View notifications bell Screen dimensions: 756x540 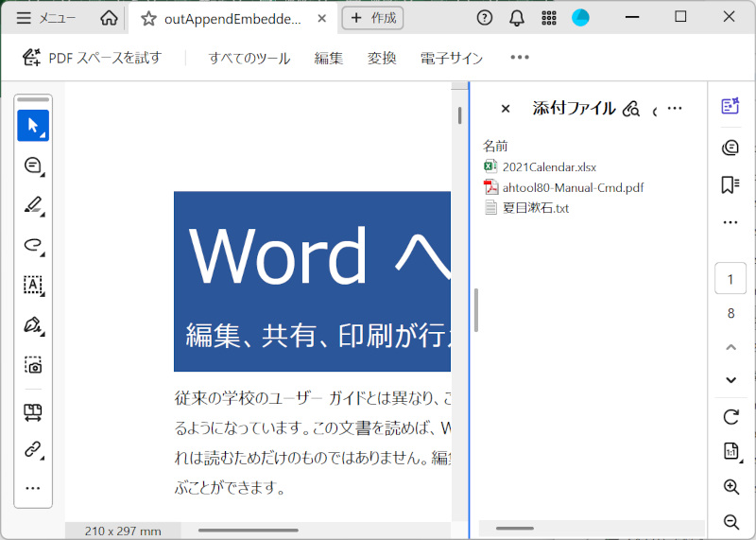pos(517,18)
